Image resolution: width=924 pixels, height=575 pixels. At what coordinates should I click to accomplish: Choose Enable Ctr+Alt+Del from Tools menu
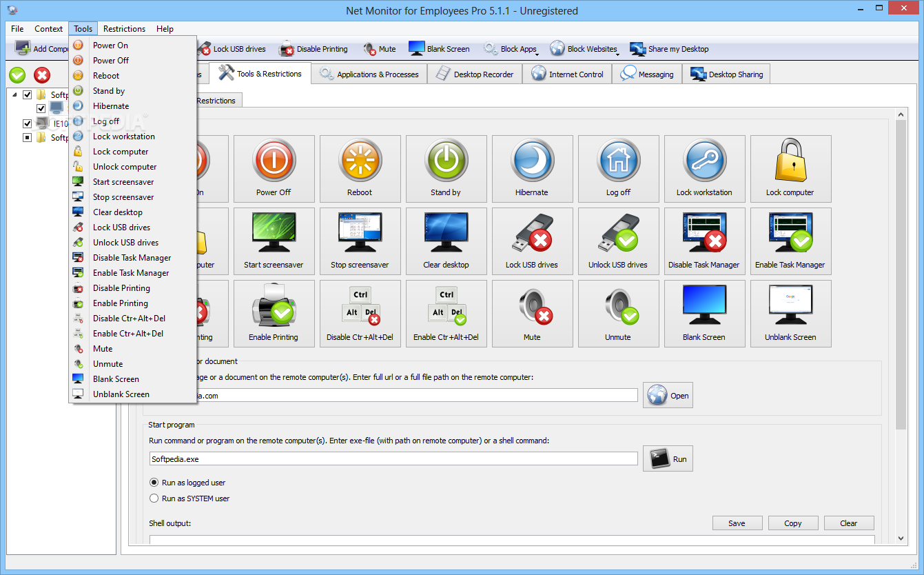pyautogui.click(x=132, y=334)
